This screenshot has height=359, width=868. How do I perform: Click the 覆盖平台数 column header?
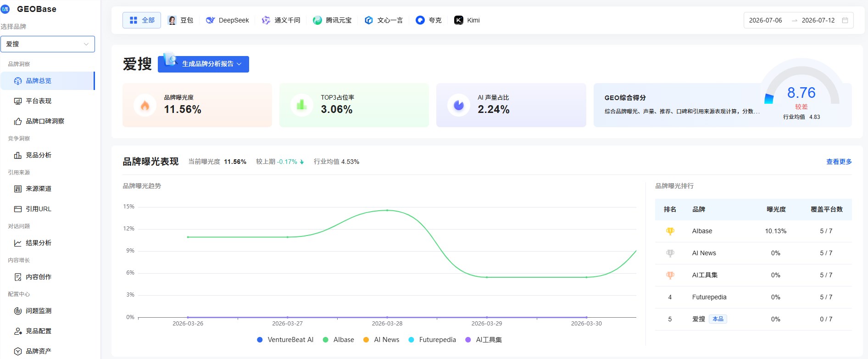click(x=826, y=209)
